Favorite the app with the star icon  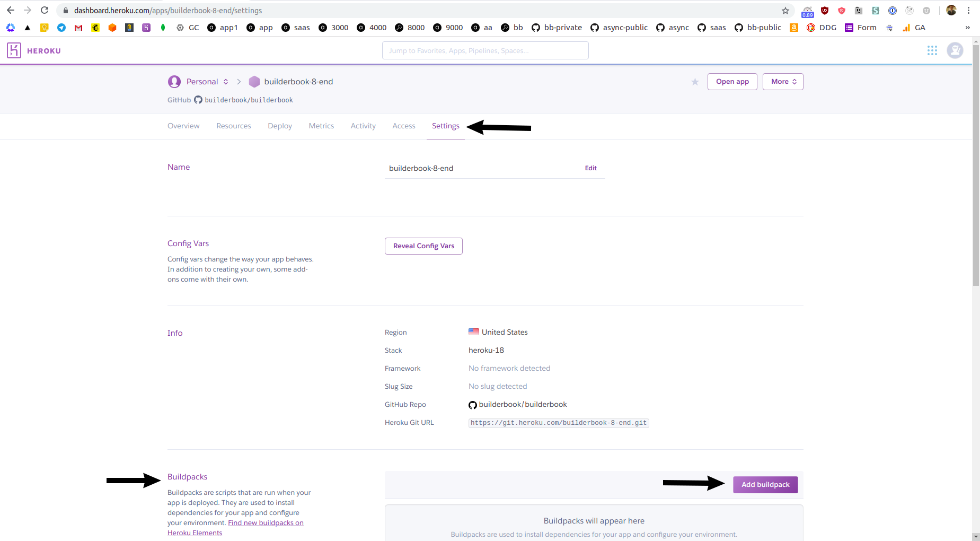tap(695, 82)
